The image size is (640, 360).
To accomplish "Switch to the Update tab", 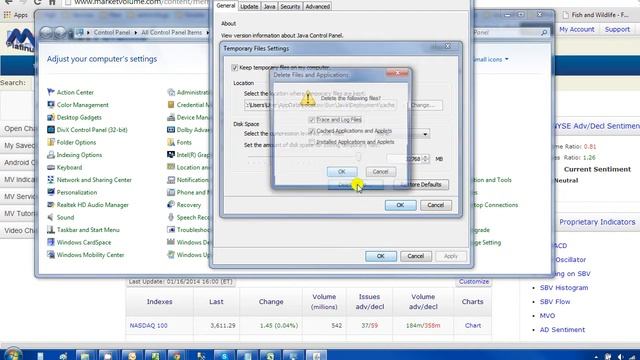I will [249, 7].
